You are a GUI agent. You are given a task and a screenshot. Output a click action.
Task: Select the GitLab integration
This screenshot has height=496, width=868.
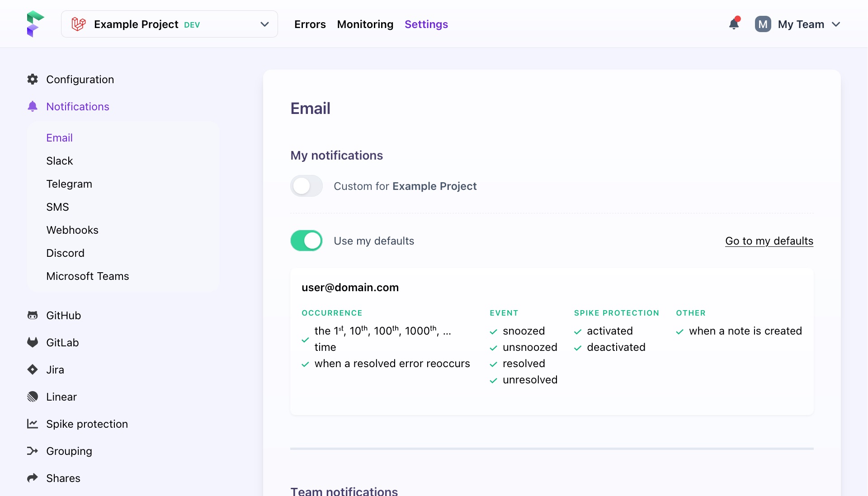pyautogui.click(x=62, y=342)
